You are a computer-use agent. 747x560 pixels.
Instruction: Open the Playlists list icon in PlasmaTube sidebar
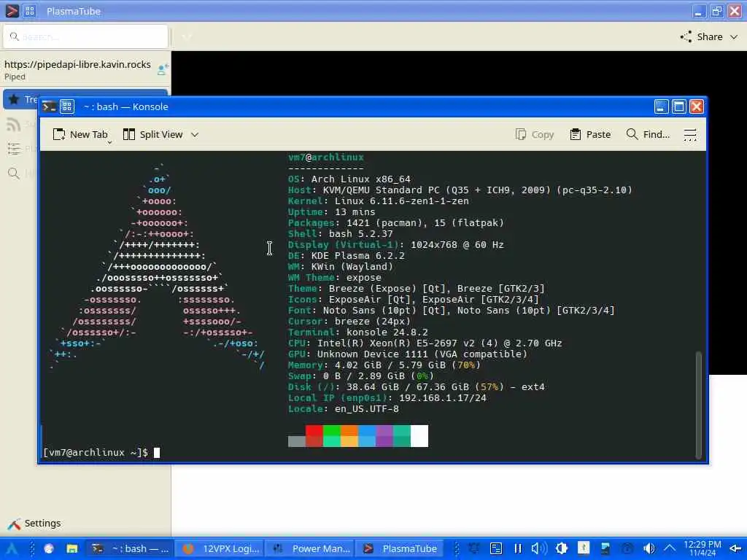(14, 149)
